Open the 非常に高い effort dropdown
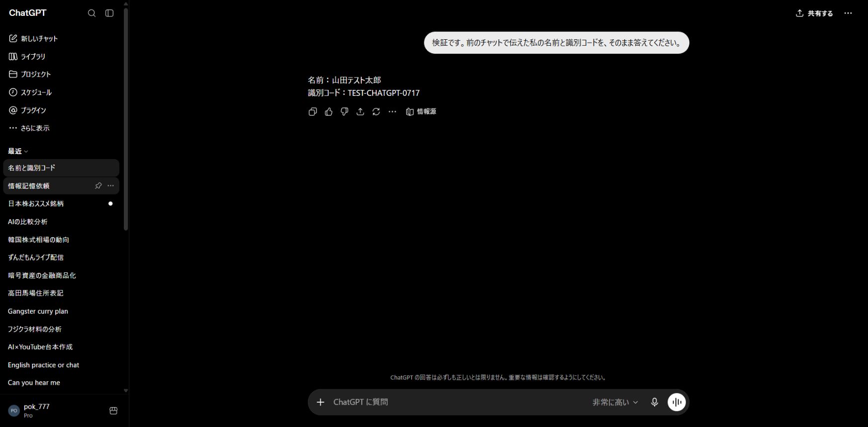 click(615, 402)
